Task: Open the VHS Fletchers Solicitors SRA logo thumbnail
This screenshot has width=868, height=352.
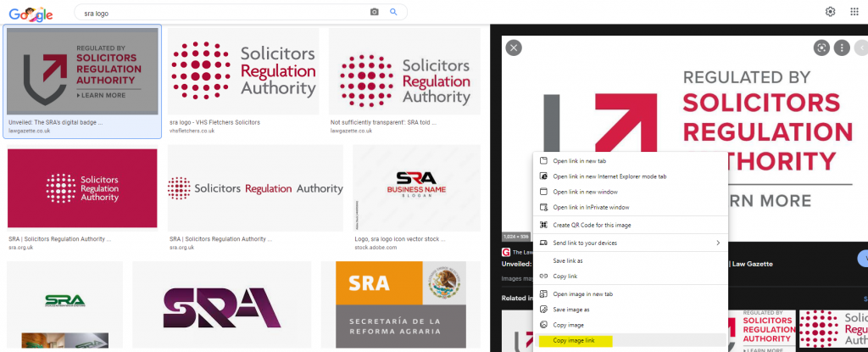Action: (x=243, y=71)
